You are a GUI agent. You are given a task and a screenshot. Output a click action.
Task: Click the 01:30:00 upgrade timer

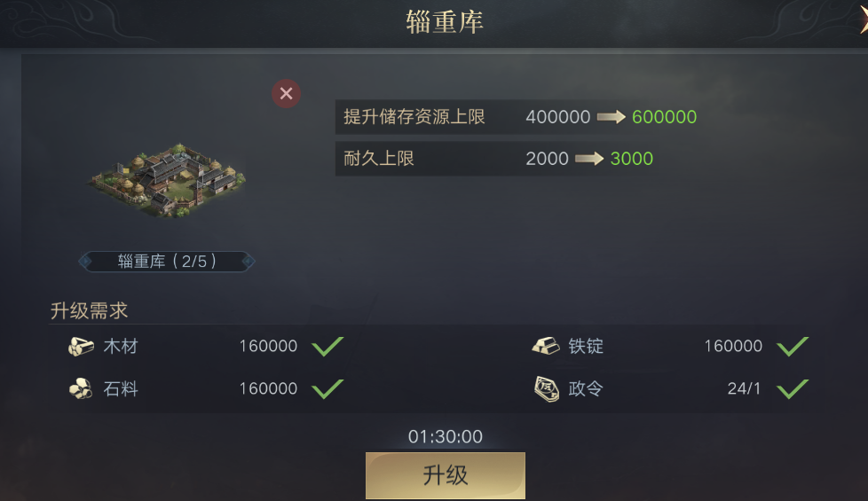[445, 437]
